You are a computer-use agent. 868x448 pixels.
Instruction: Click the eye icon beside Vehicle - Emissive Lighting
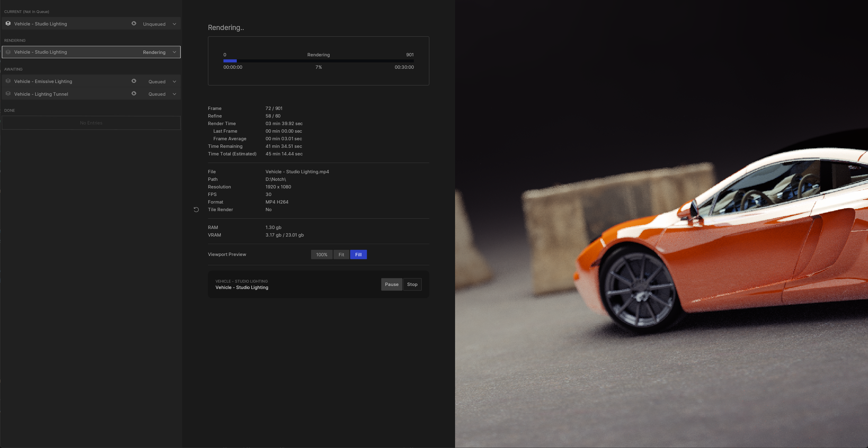click(x=134, y=81)
